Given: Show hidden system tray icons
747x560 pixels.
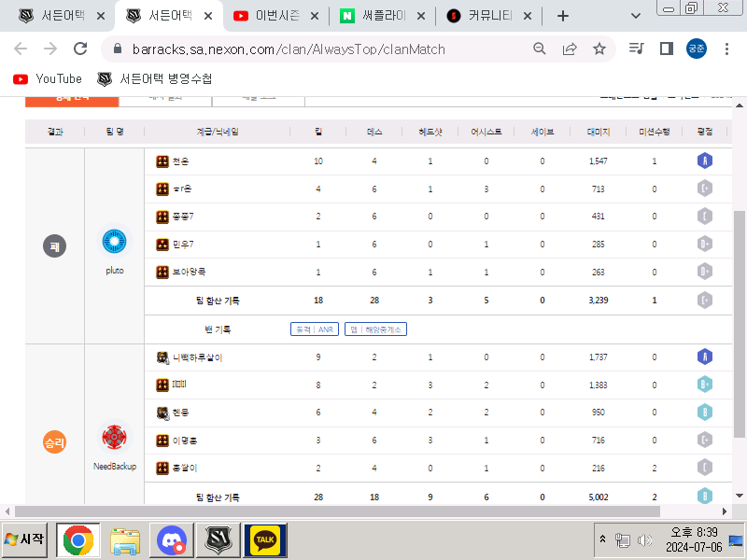Looking at the screenshot, I should [603, 539].
